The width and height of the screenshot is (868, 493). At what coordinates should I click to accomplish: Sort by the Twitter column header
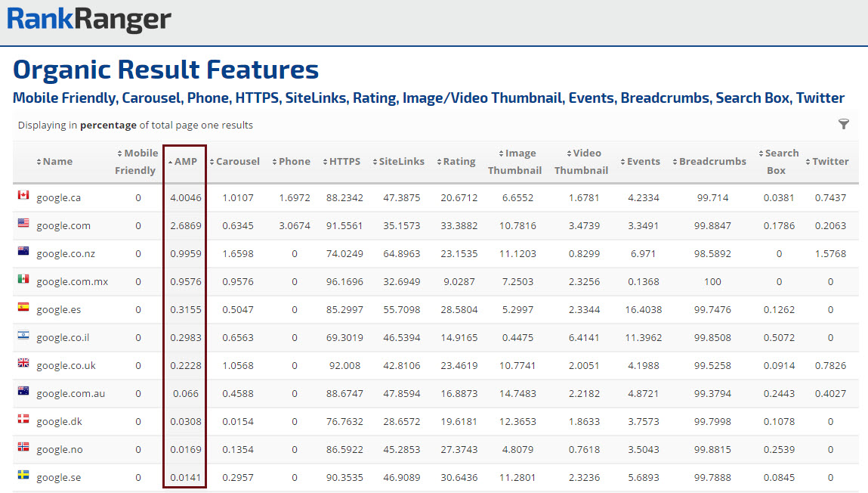point(829,162)
